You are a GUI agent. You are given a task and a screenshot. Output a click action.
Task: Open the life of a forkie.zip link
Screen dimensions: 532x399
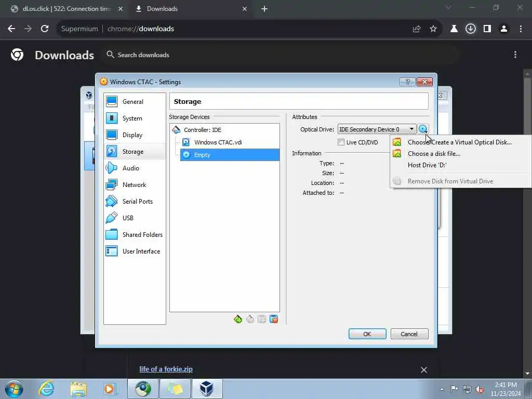pyautogui.click(x=166, y=369)
